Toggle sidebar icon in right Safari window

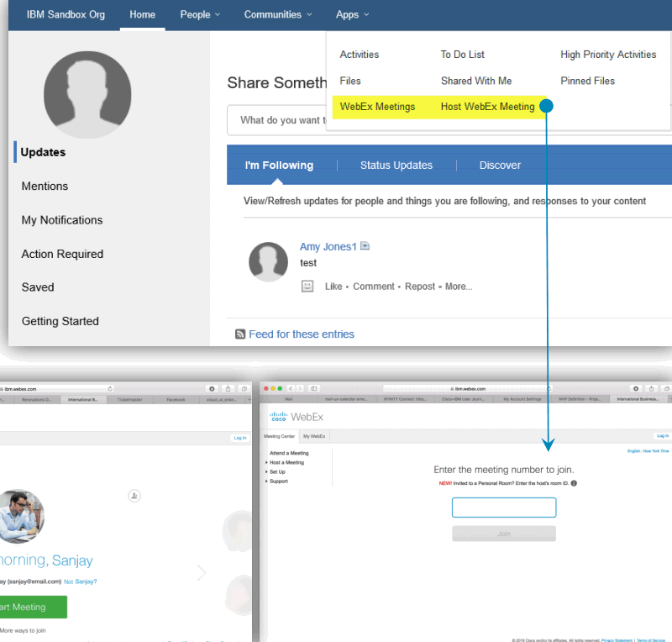313,388
